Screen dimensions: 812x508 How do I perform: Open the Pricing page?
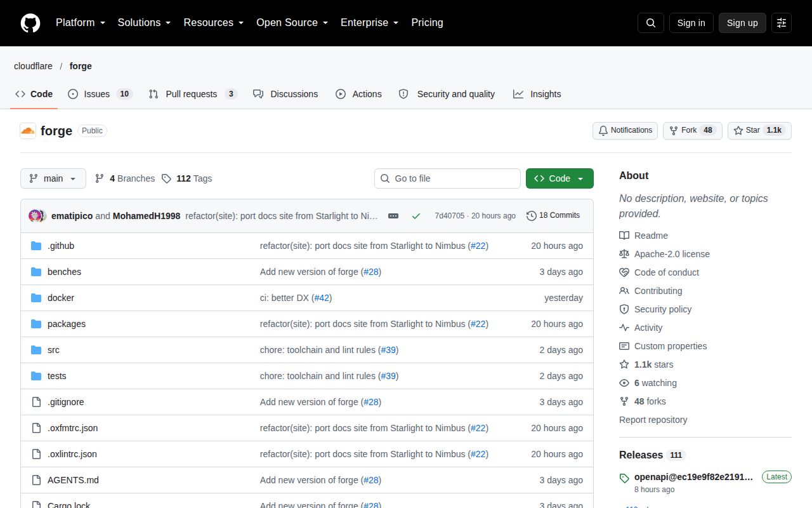[x=427, y=22]
